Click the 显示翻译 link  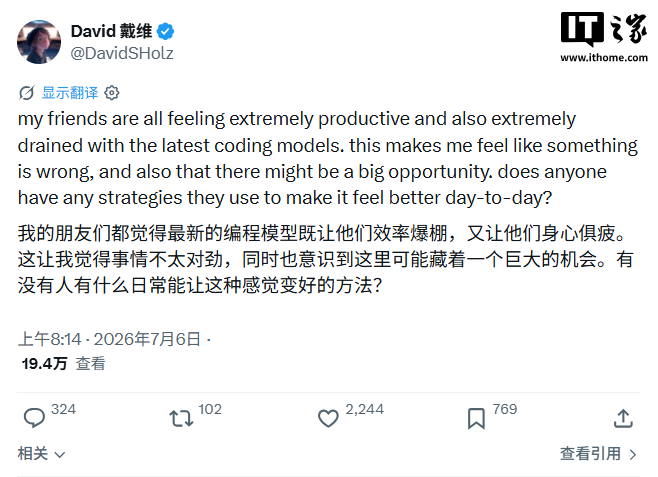point(70,93)
